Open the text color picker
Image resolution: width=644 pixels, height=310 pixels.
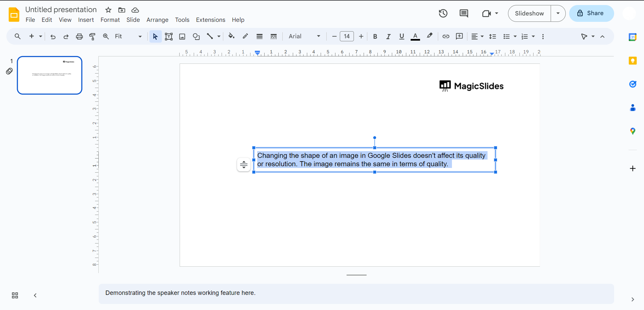pyautogui.click(x=415, y=37)
